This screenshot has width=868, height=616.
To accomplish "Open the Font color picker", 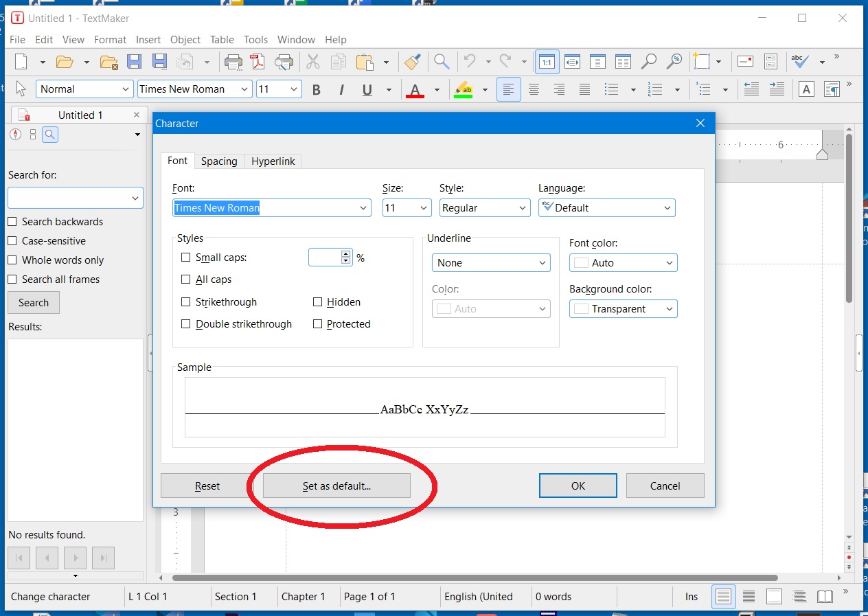I will coord(623,263).
